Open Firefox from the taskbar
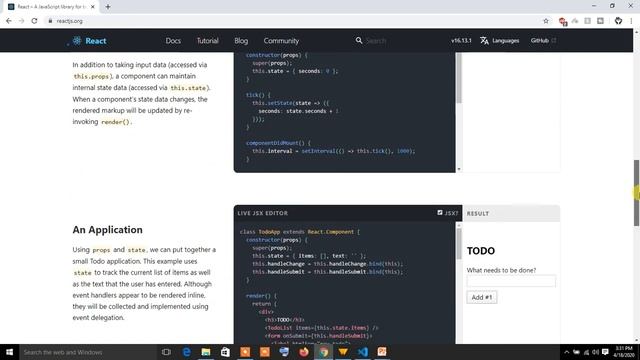 (x=304, y=352)
